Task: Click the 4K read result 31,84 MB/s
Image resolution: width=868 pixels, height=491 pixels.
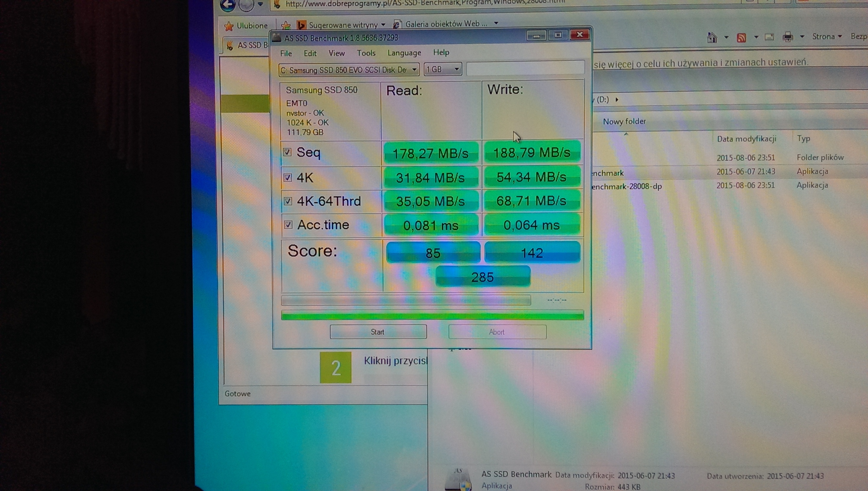Action: click(431, 178)
